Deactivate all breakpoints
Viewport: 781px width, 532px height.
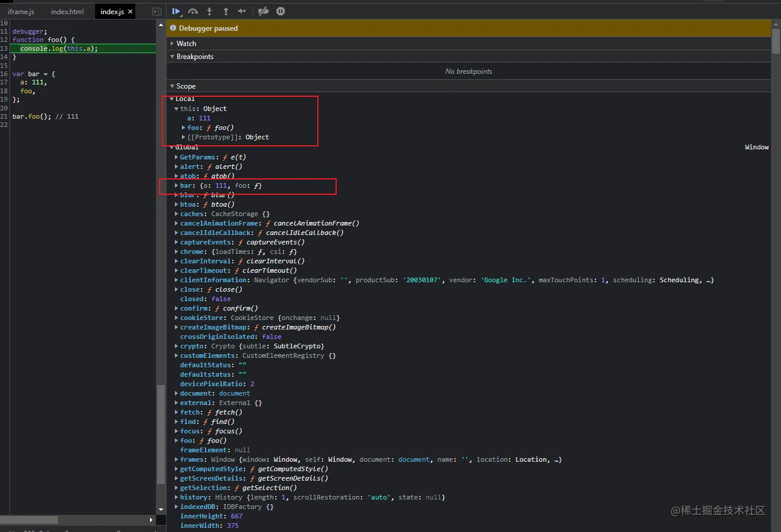(263, 11)
